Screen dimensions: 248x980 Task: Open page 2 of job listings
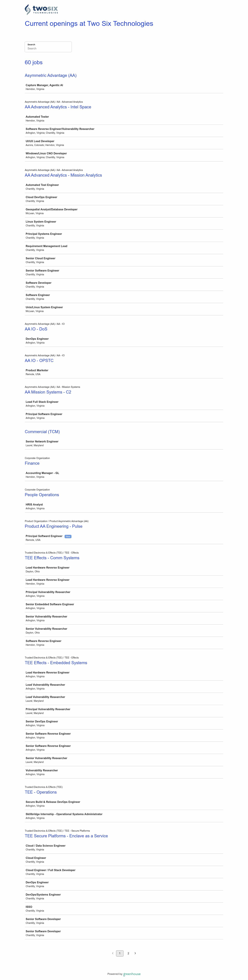point(128,953)
